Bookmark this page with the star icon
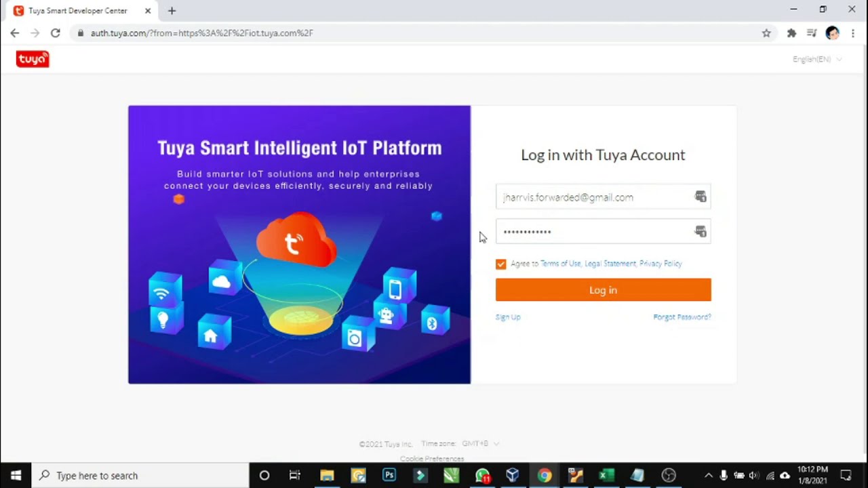 point(766,33)
